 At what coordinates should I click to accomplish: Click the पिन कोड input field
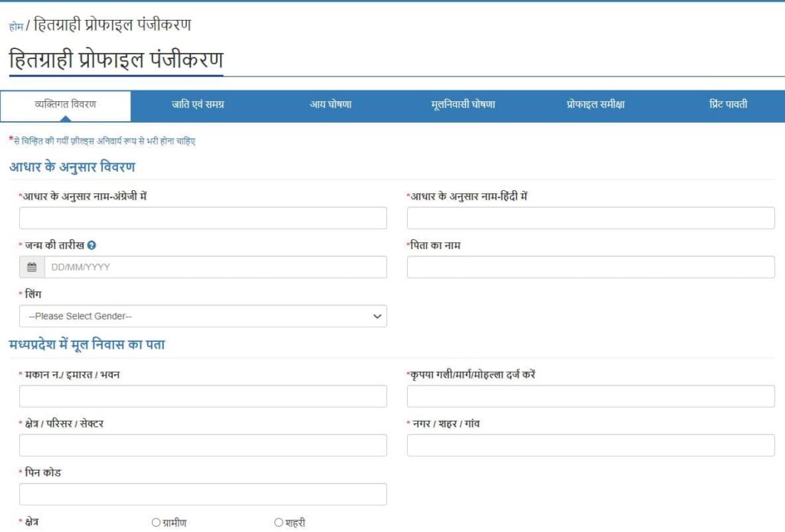click(x=202, y=494)
